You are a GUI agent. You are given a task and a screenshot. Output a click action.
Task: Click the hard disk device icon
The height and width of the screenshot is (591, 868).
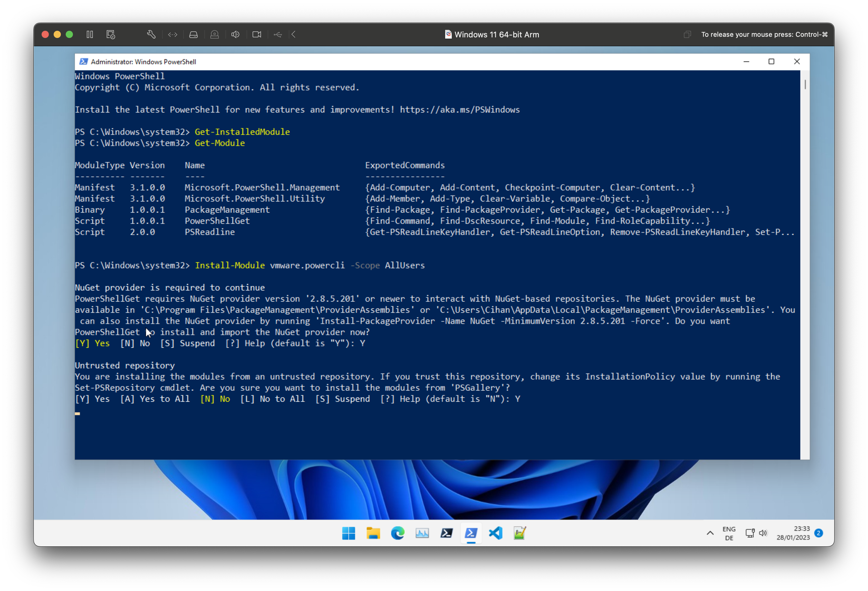click(193, 34)
